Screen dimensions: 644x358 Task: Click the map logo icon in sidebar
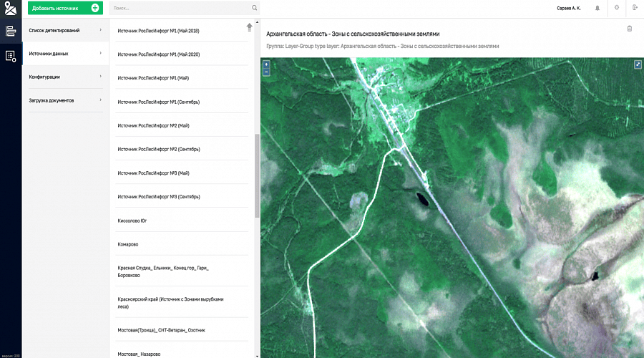(10, 8)
